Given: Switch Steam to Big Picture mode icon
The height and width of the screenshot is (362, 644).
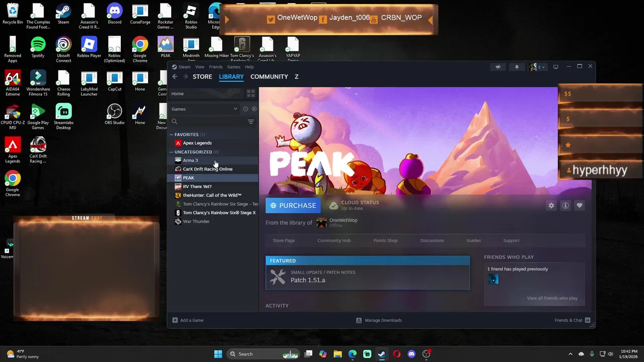Looking at the screenshot, I should coord(555,67).
